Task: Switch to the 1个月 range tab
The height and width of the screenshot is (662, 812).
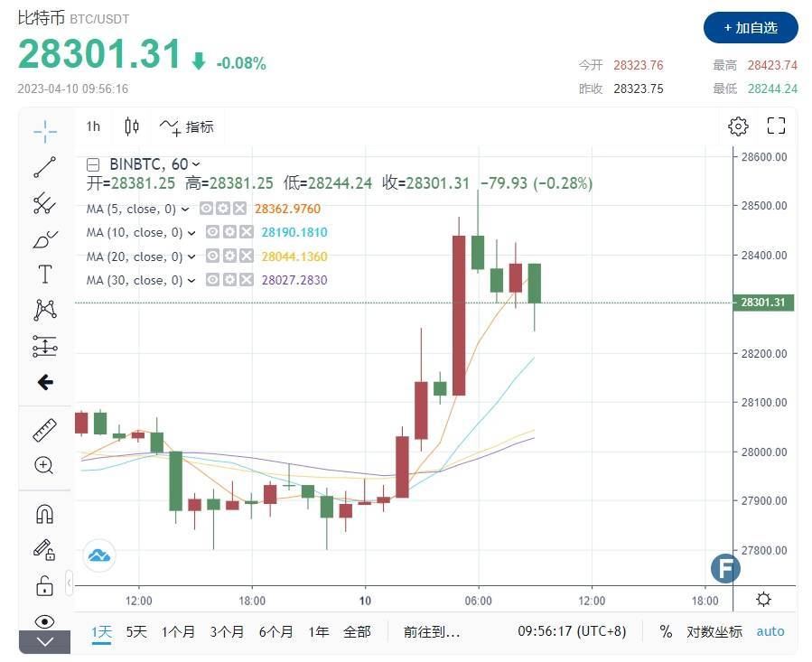Action: (x=178, y=631)
